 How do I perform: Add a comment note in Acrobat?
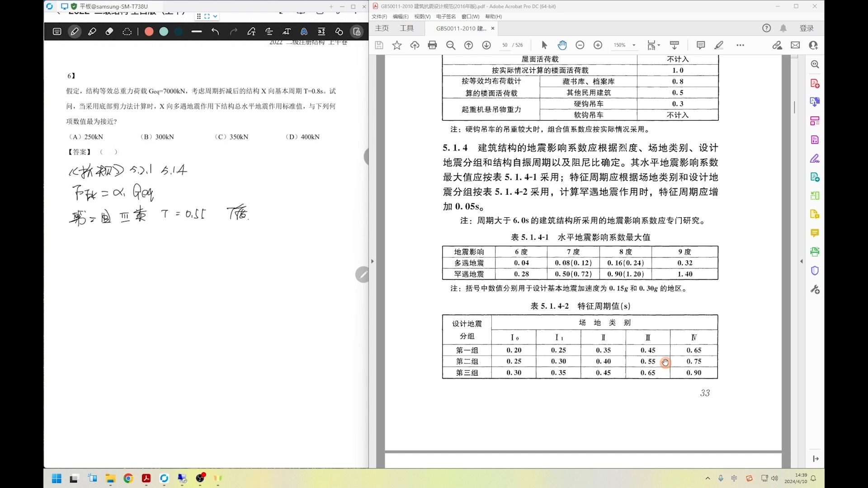(701, 45)
